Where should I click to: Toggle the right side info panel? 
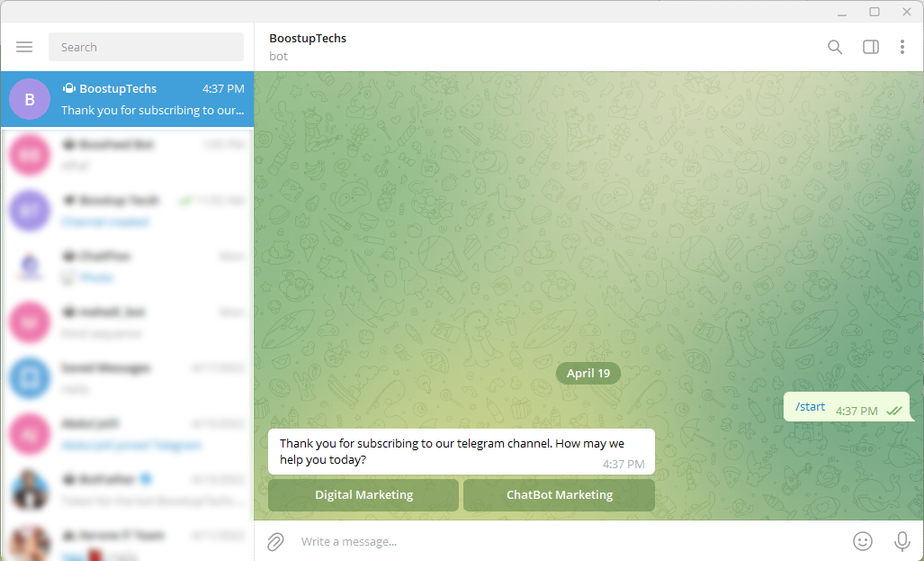click(870, 47)
